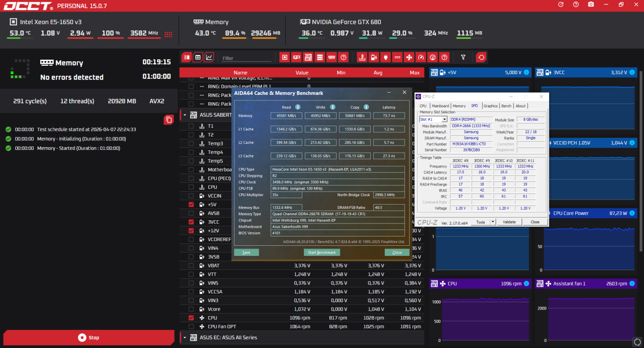Uncheck the CPU fan rpm checkbox
The image size is (644, 348).
(x=191, y=318)
